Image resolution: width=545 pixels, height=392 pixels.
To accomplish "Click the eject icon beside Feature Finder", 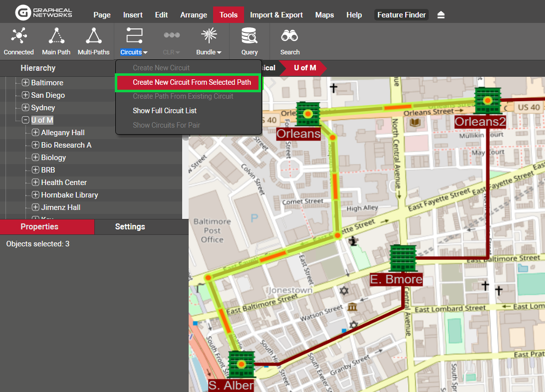I will point(441,15).
